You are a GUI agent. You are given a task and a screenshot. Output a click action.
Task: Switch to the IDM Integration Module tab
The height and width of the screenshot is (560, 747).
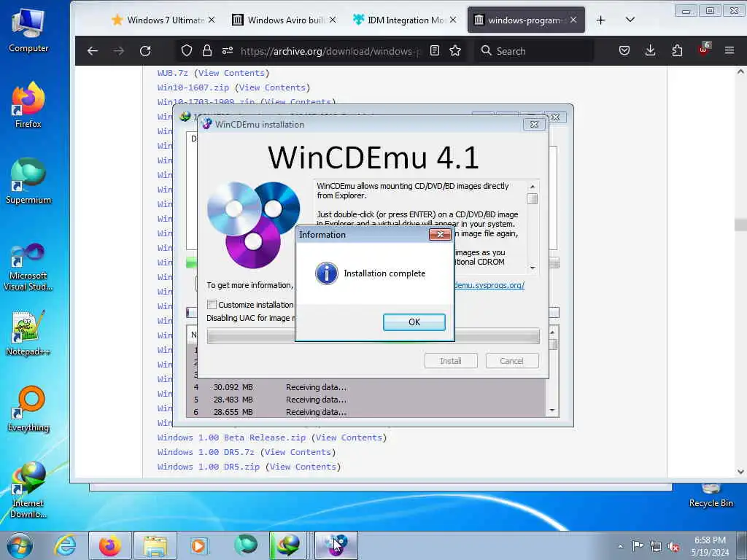coord(404,20)
